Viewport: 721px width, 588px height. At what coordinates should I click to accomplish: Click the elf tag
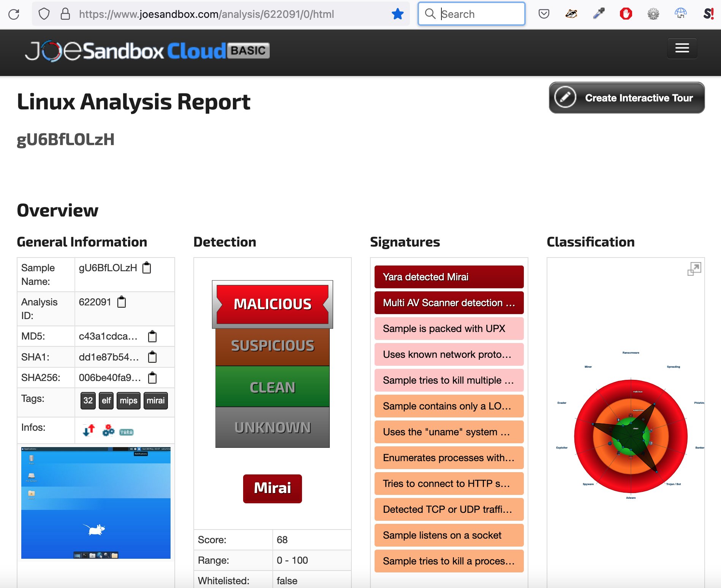click(106, 401)
